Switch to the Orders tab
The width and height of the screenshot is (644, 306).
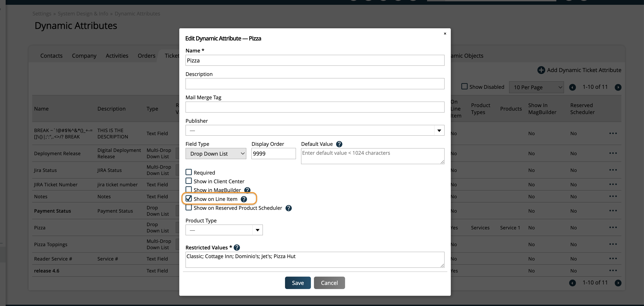click(x=146, y=56)
